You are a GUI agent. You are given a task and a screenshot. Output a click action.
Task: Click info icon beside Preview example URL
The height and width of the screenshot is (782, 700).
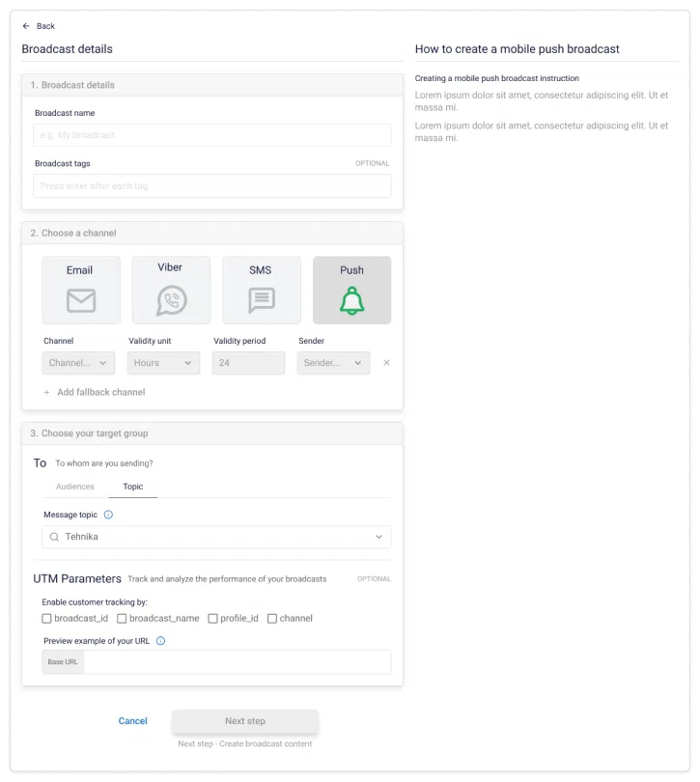(x=160, y=640)
